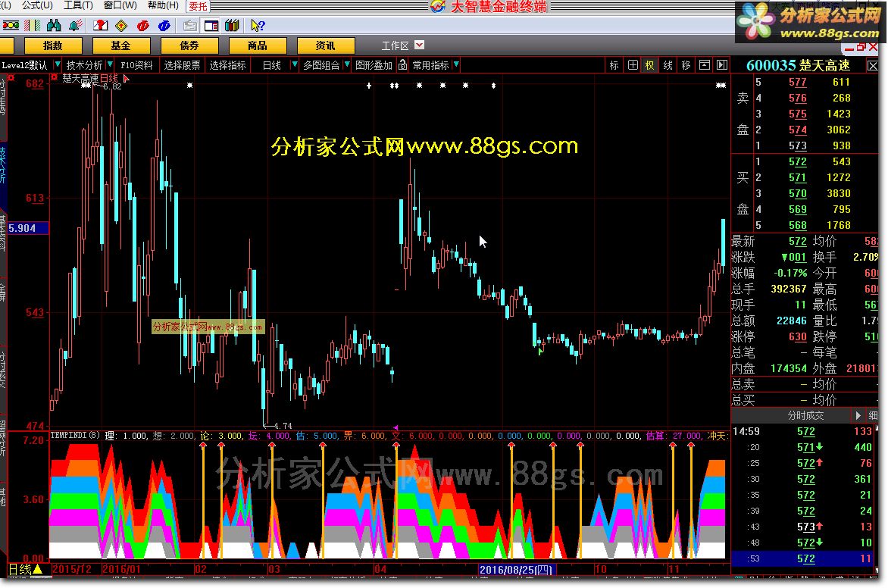This screenshot has width=888, height=588.
Task: Click the yellow diamond sign icon
Action: tap(121, 26)
